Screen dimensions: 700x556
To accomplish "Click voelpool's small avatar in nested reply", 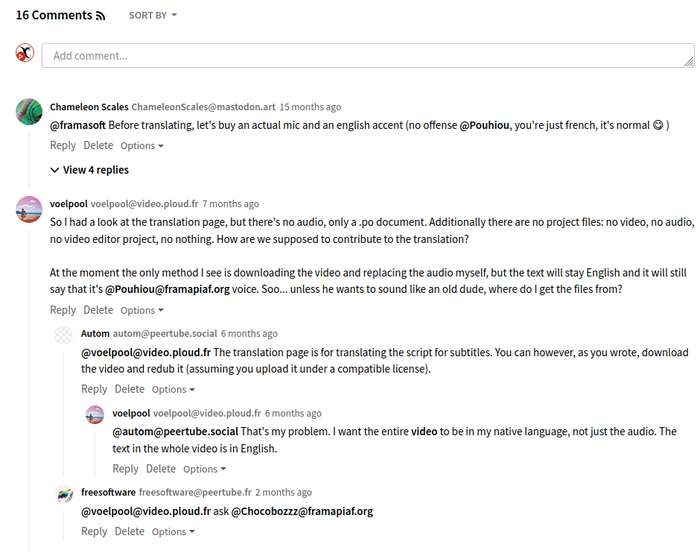I will pos(95,415).
